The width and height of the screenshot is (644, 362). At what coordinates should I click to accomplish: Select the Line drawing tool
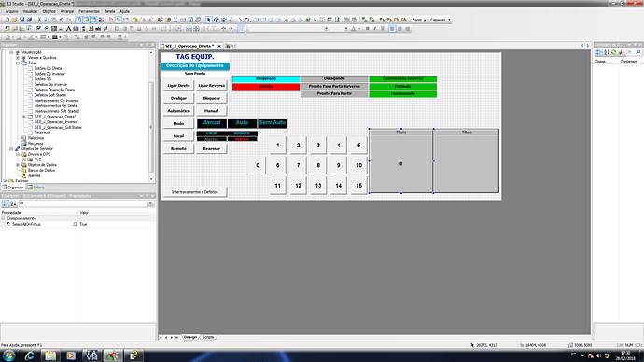[x=241, y=20]
